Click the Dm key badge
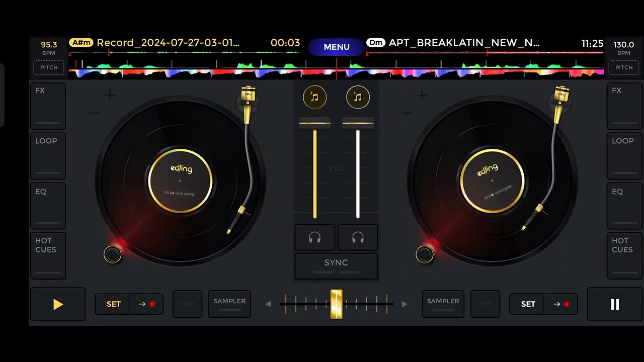644x362 pixels. [x=376, y=43]
